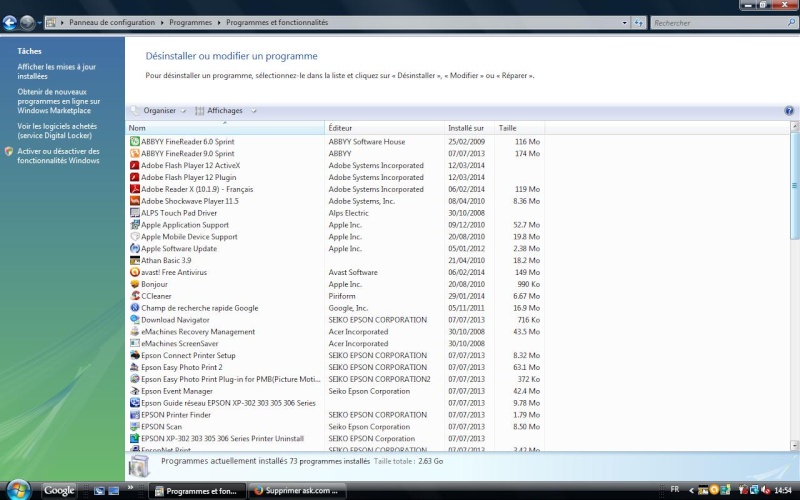
Task: Select the ABBYY FineReader 6.0 Sprint icon
Action: (135, 141)
